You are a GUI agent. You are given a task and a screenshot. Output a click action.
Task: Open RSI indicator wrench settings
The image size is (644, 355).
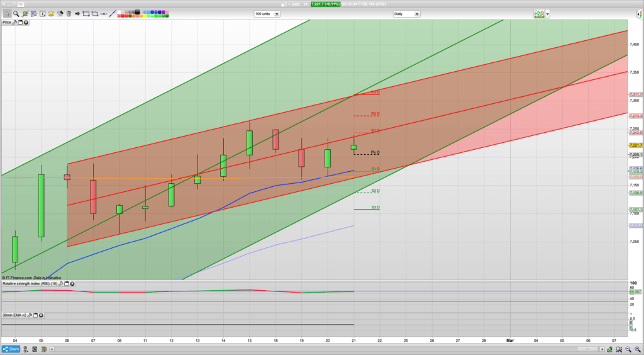[60, 285]
